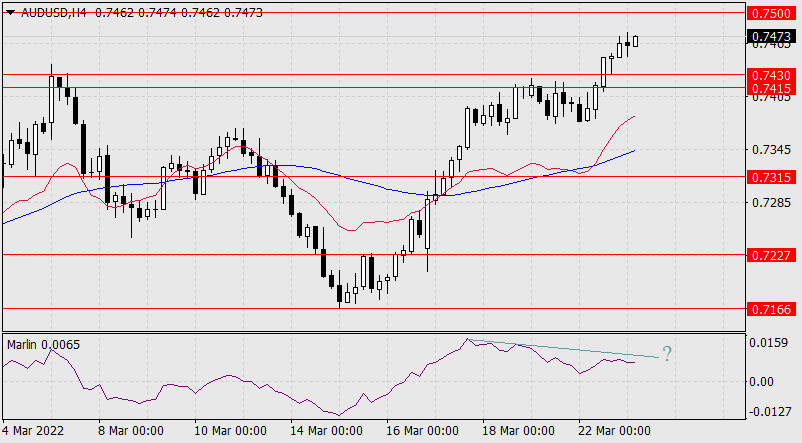Click the 4 Mar 2022 date label
802x443 pixels.
click(33, 431)
